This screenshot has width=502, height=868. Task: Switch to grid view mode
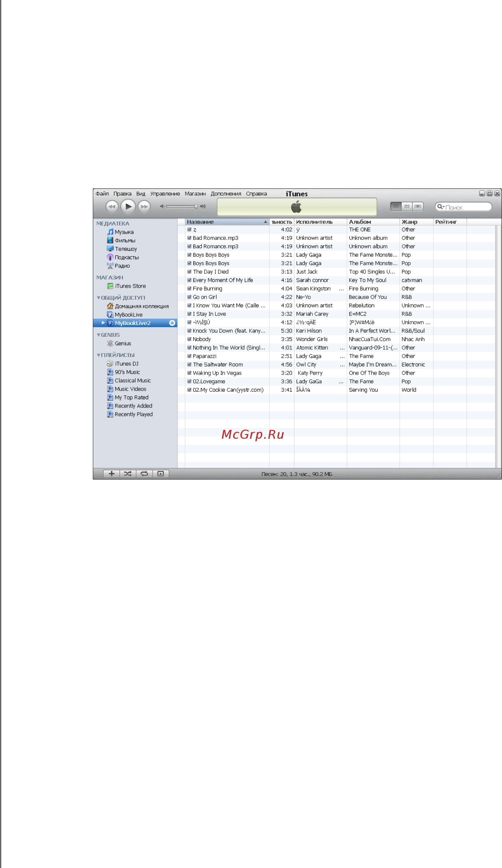[407, 206]
